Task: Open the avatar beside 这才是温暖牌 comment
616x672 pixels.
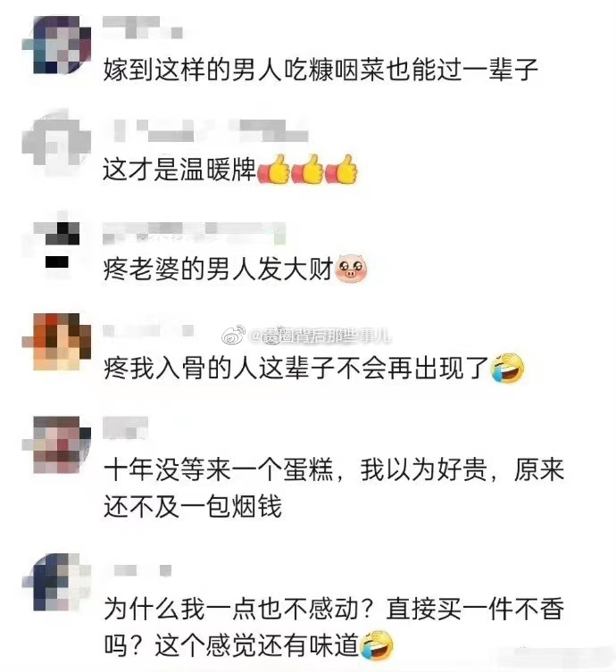Action: 57,141
